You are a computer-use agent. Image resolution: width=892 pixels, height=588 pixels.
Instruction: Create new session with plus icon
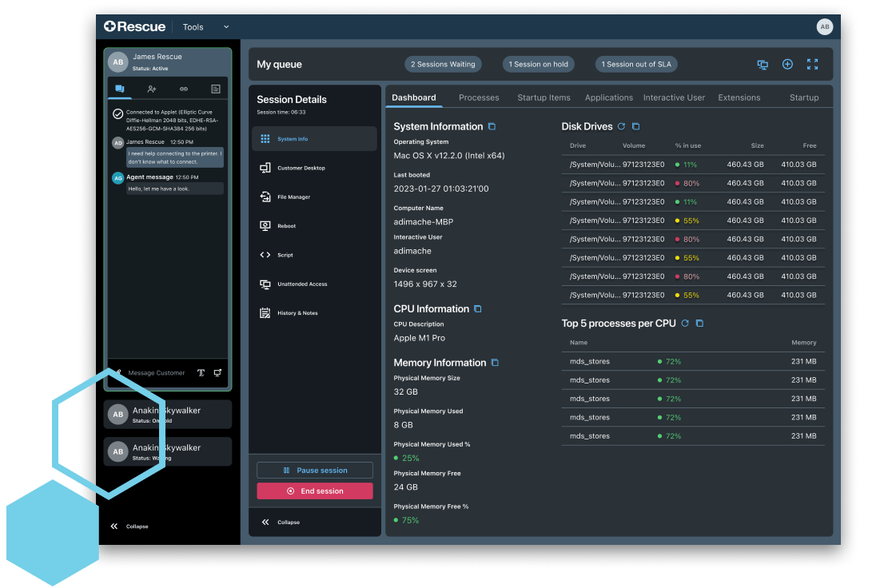click(787, 64)
